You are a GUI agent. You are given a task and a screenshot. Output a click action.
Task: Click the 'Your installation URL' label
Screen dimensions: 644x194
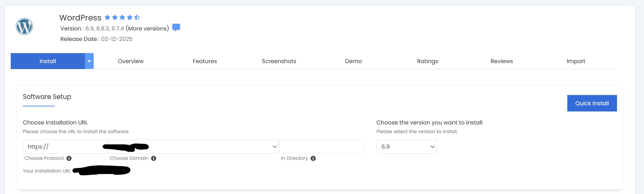pos(47,171)
